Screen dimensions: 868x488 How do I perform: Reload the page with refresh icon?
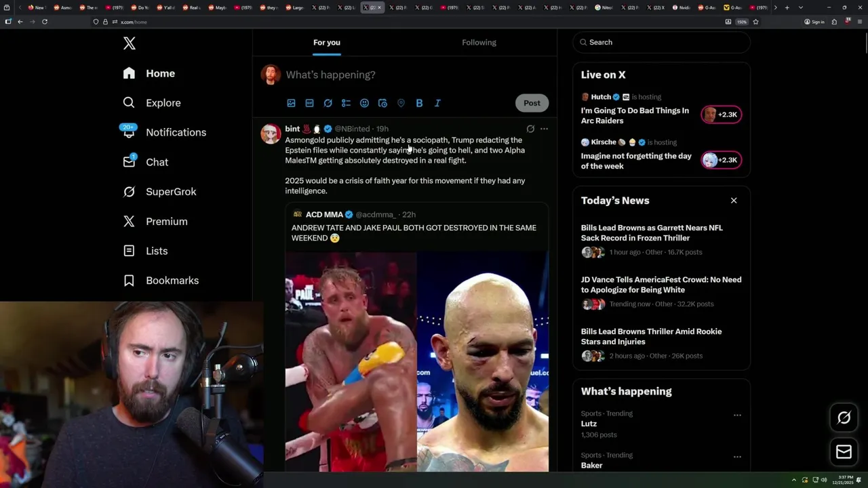(45, 22)
